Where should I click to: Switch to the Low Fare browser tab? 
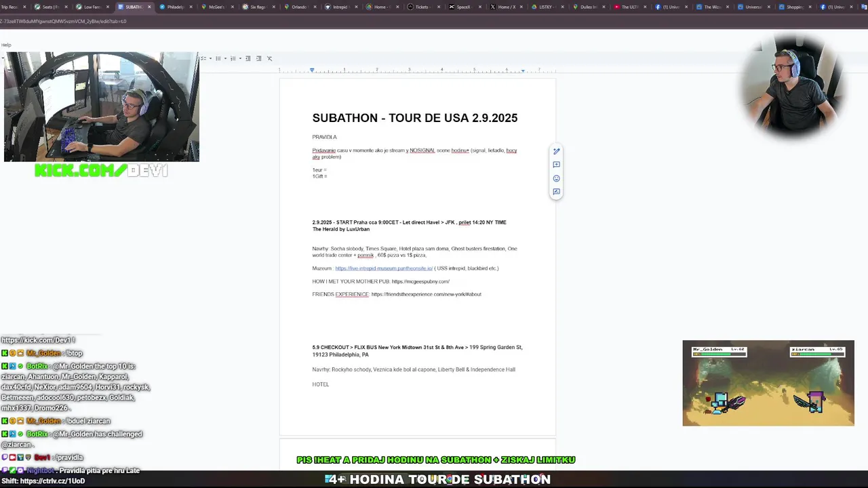coord(92,7)
